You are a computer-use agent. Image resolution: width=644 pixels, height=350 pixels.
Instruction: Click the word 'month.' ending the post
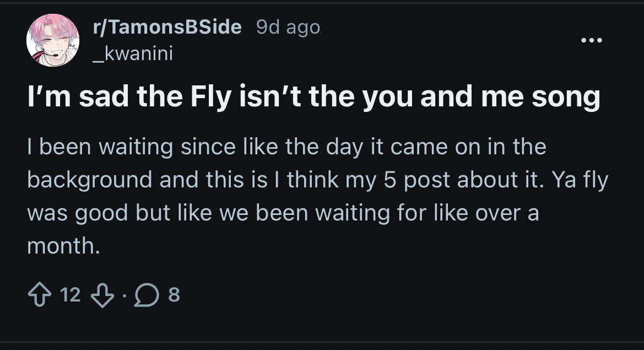64,246
